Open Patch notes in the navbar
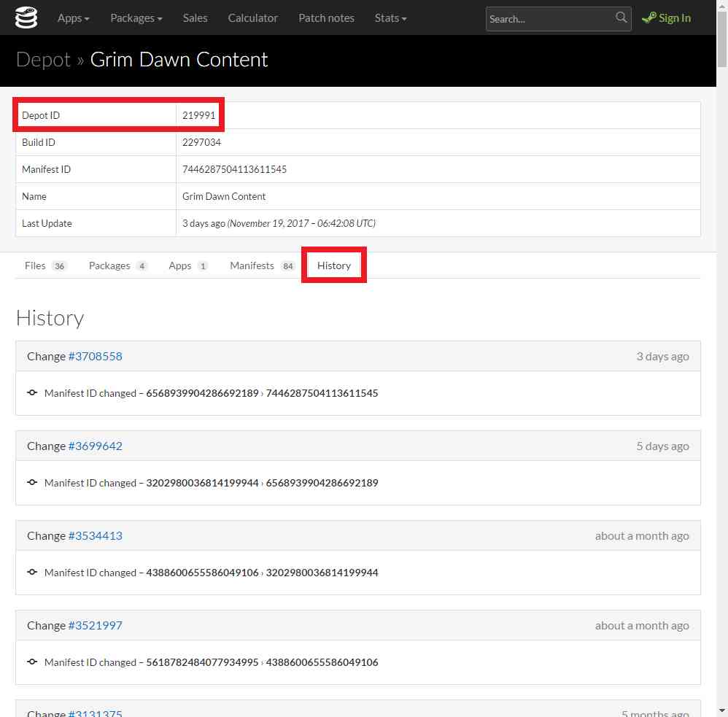Screen dimensions: 728x717 326,18
